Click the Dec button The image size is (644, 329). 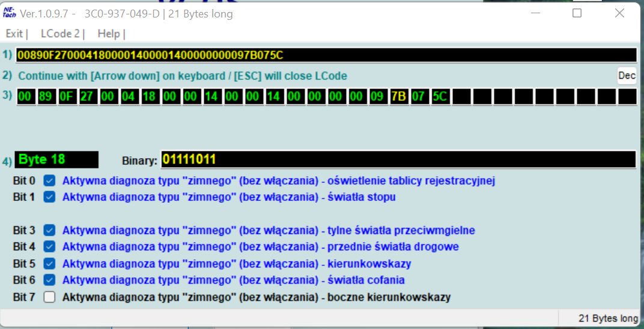[x=627, y=76]
